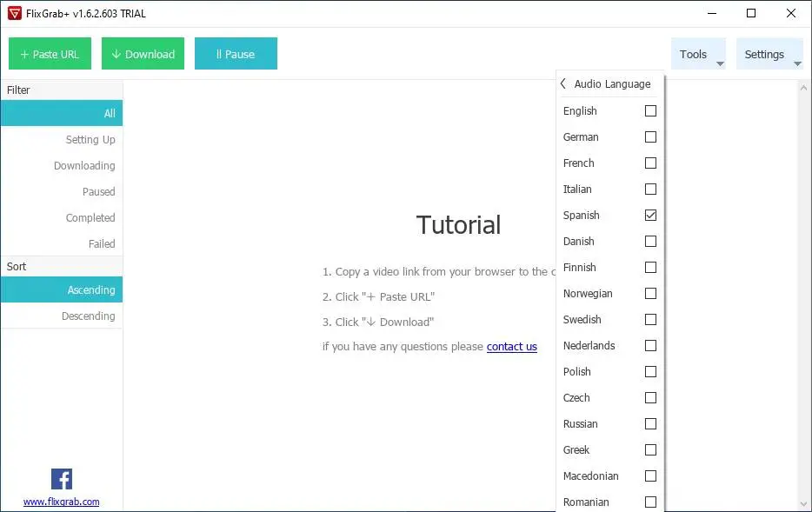Maximize the FlixGrab+ window
The width and height of the screenshot is (812, 512).
coord(751,13)
